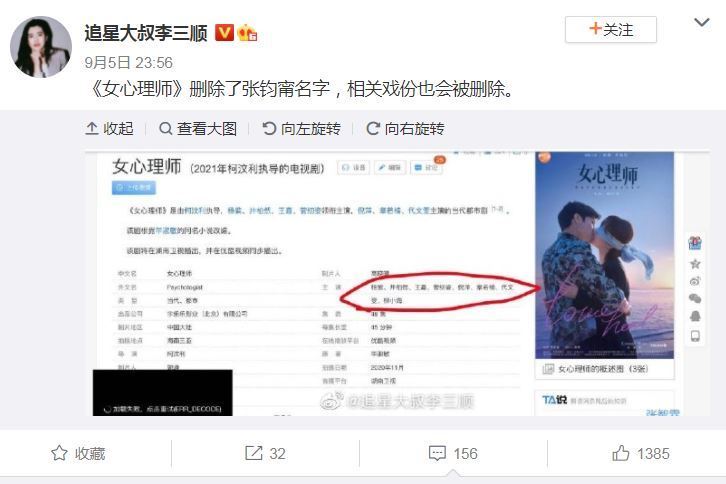Open the username 追星大叔李三顺
726x484 pixels.
click(146, 33)
